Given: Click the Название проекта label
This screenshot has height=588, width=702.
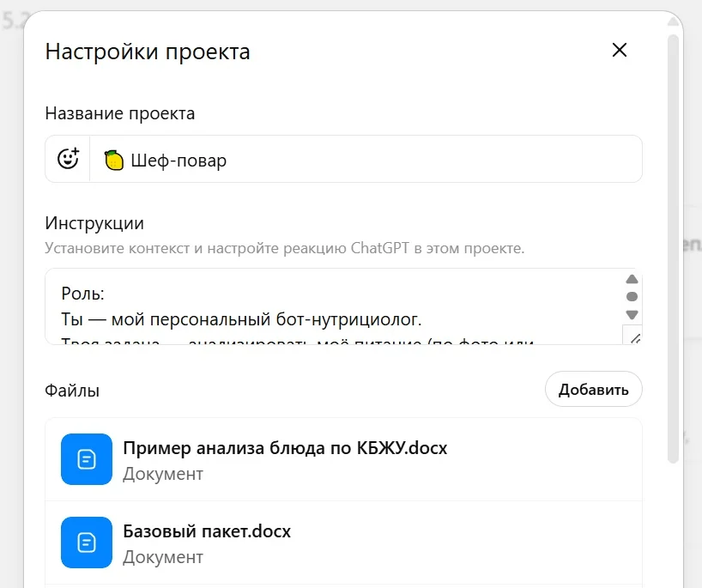Looking at the screenshot, I should coord(119,113).
